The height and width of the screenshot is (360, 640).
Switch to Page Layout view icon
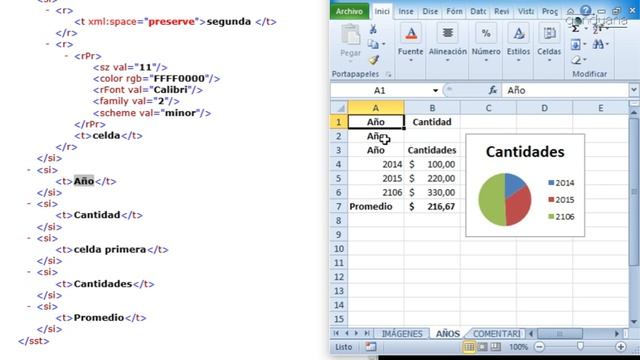[482, 347]
